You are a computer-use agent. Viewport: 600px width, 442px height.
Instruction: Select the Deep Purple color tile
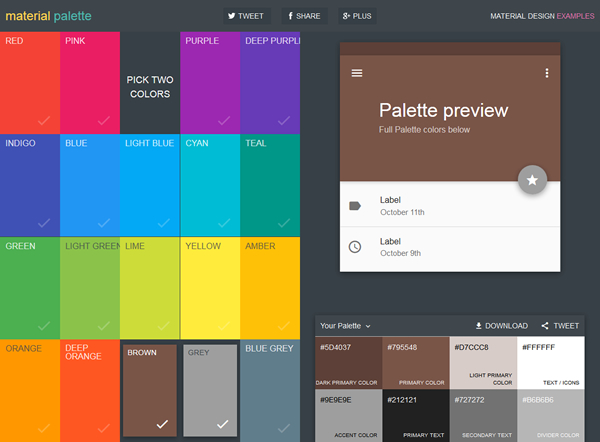click(x=270, y=83)
